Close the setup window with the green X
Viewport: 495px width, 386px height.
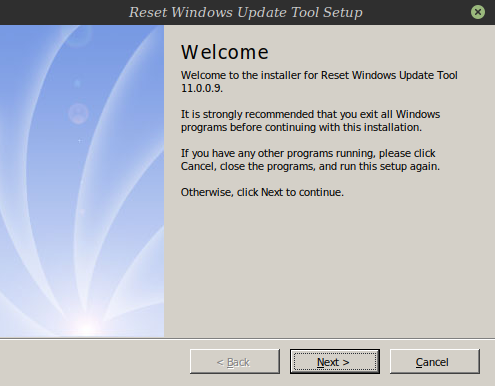point(478,12)
